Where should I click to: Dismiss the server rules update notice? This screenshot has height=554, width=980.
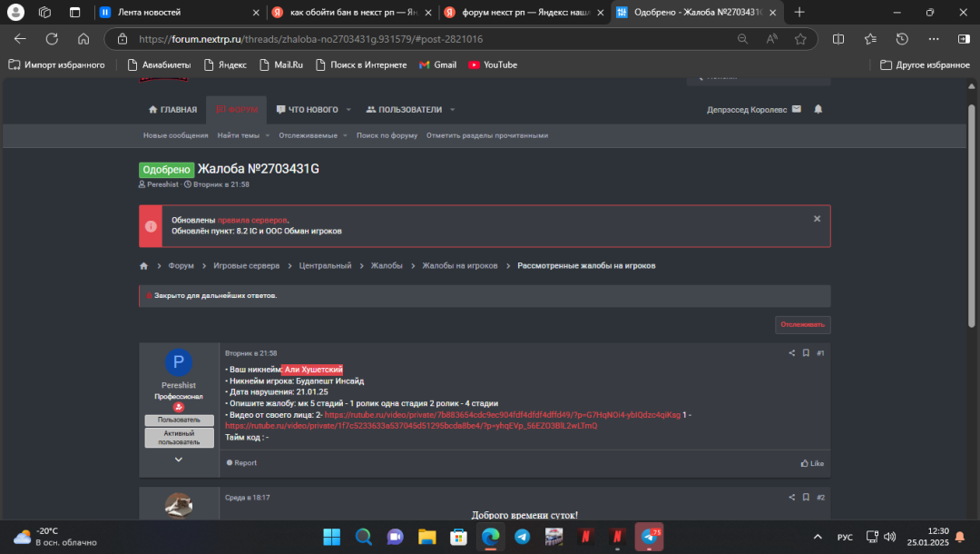[817, 219]
